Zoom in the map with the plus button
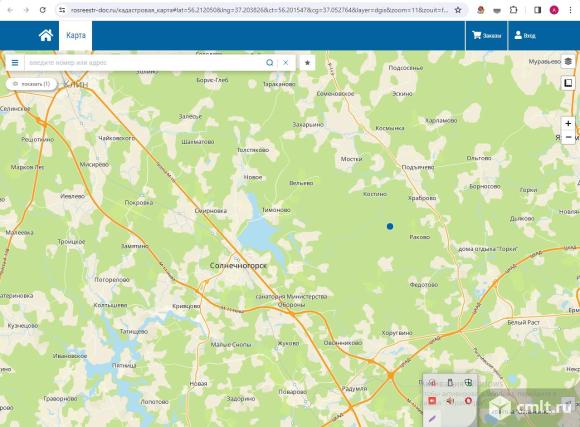Screen dimensions: 580x427 tap(568, 124)
